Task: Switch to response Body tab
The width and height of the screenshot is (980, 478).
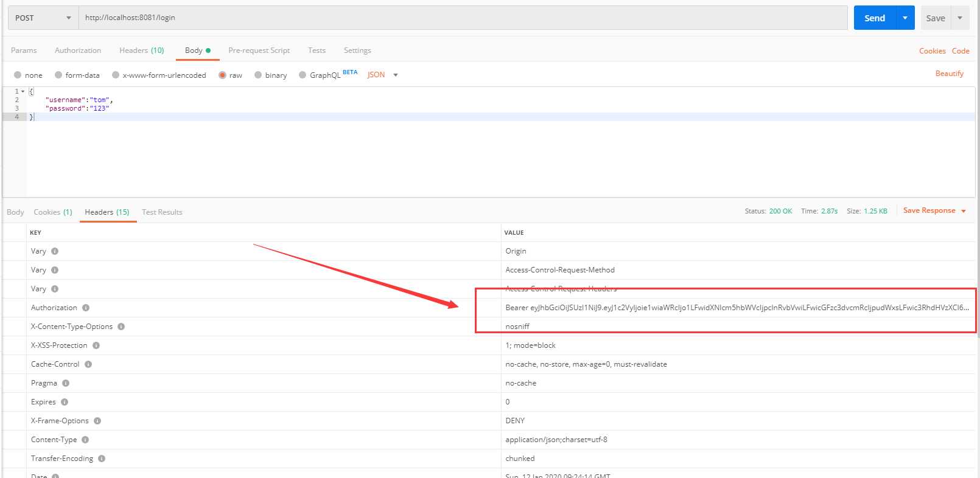Action: pyautogui.click(x=15, y=212)
